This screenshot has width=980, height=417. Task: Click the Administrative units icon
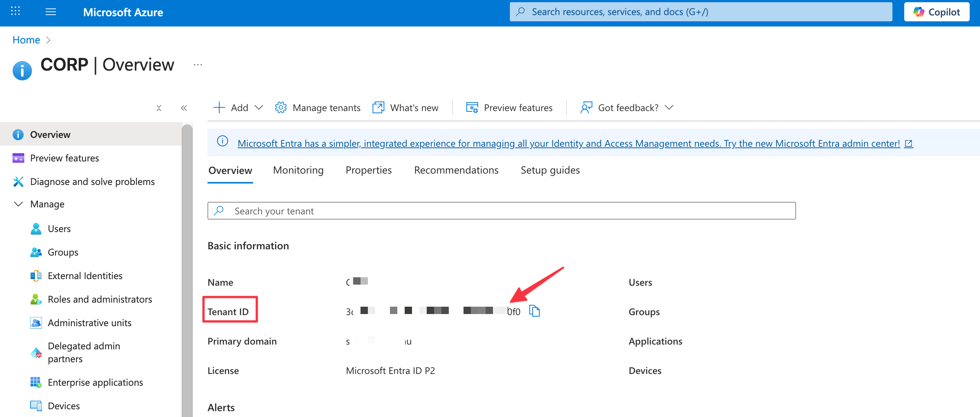click(36, 323)
